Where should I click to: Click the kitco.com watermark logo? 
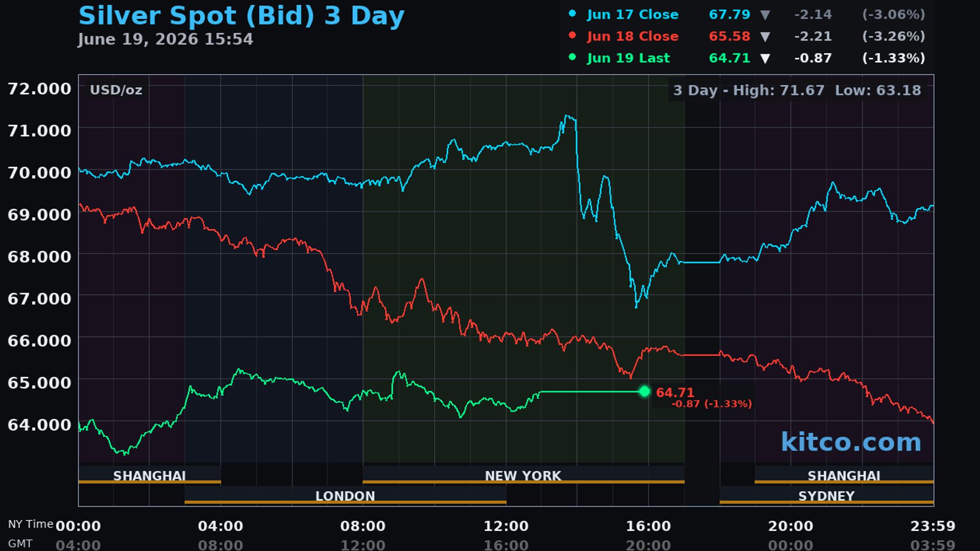pos(851,442)
